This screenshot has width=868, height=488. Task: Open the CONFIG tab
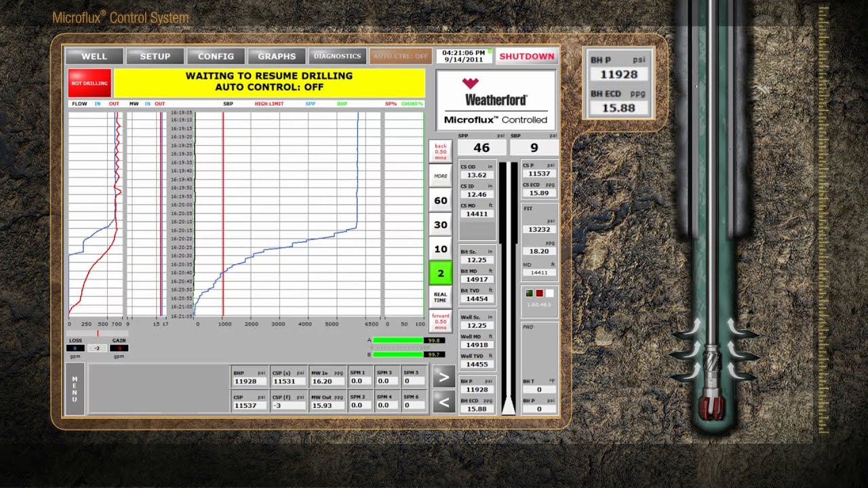(x=216, y=56)
